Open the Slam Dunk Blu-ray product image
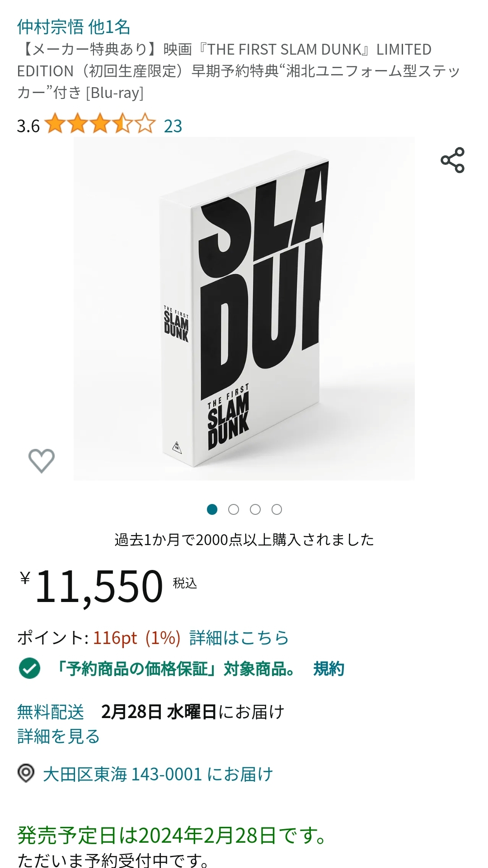 244,308
